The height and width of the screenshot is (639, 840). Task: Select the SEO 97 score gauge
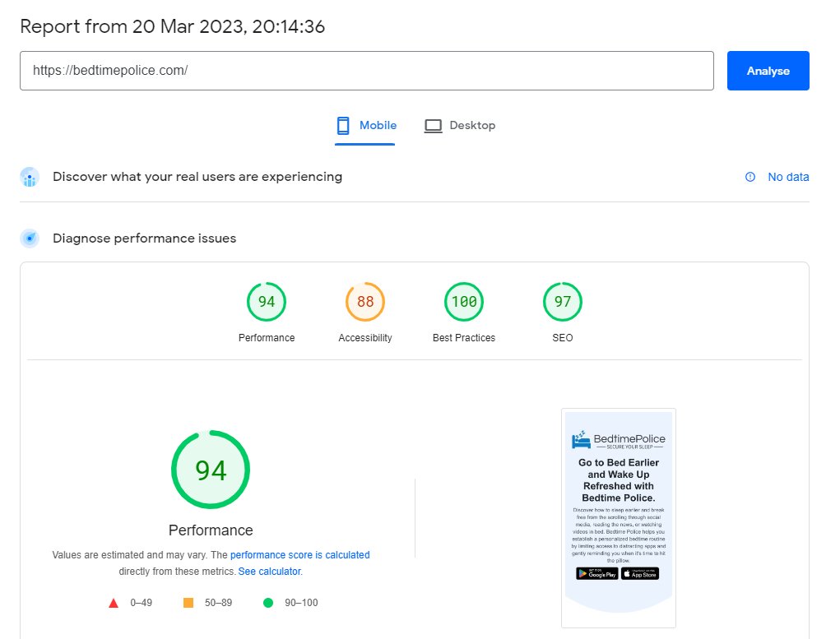coord(563,302)
